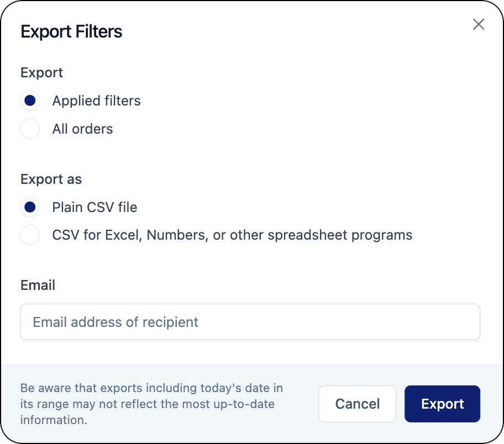Choose CSV for Excel, Numbers format
This screenshot has height=444, width=504.
pyautogui.click(x=30, y=235)
